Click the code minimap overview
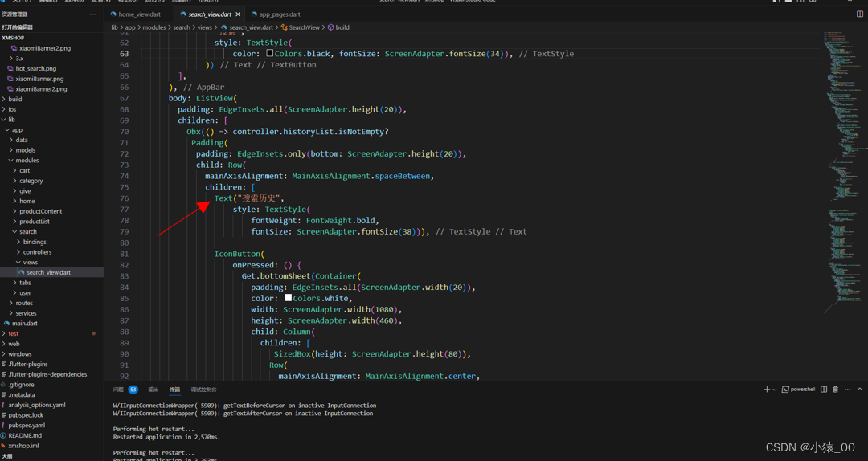The image size is (868, 461). [842, 172]
